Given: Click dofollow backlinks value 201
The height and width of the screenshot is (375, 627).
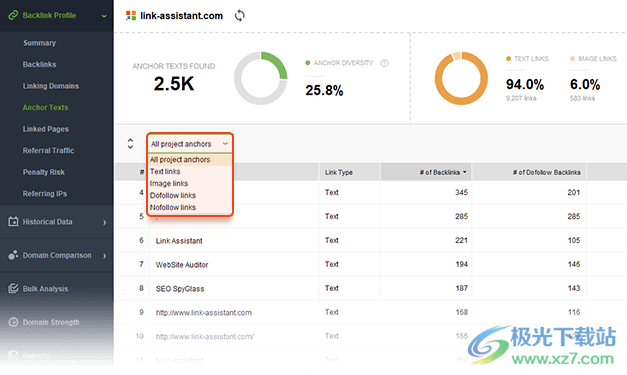Looking at the screenshot, I should pyautogui.click(x=573, y=192).
